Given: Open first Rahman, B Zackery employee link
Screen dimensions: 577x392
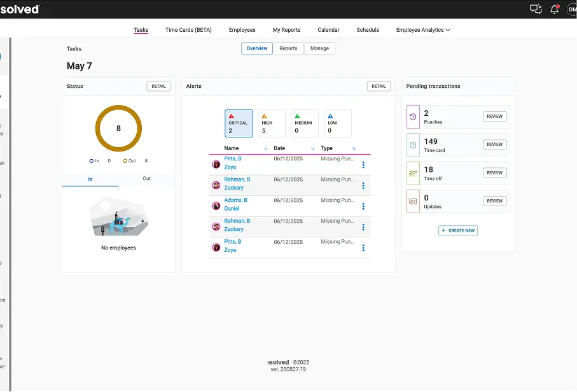Looking at the screenshot, I should (237, 183).
